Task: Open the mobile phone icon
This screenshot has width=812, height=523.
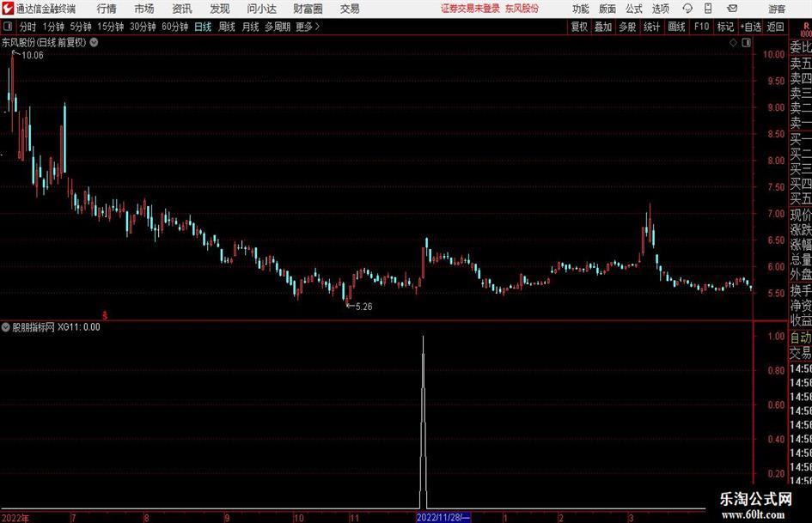Action: pos(708,9)
